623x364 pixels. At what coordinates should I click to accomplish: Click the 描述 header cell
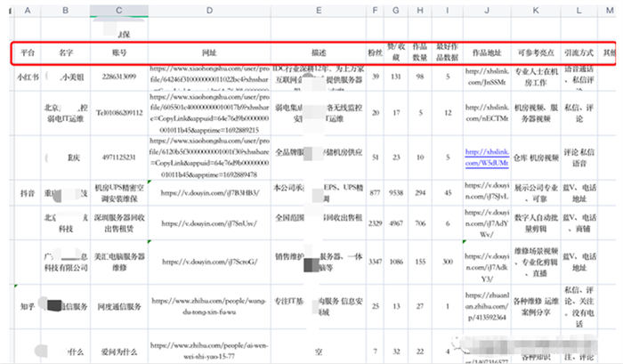pos(319,53)
